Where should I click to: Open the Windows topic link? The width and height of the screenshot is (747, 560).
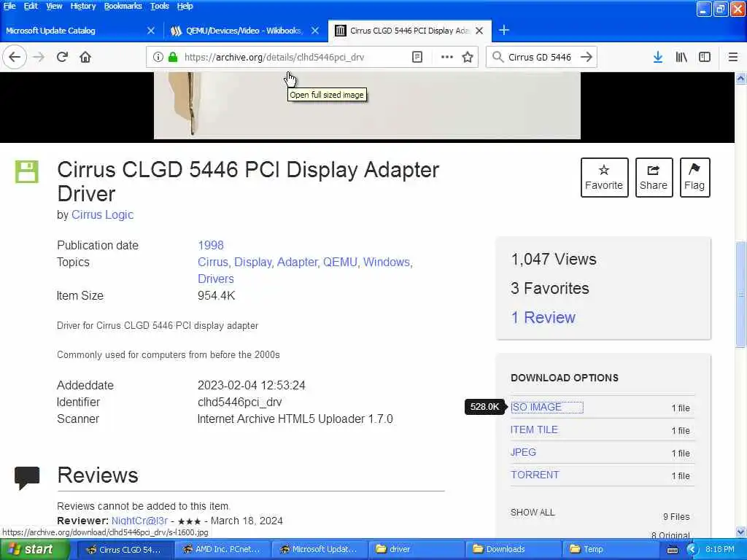[387, 262]
